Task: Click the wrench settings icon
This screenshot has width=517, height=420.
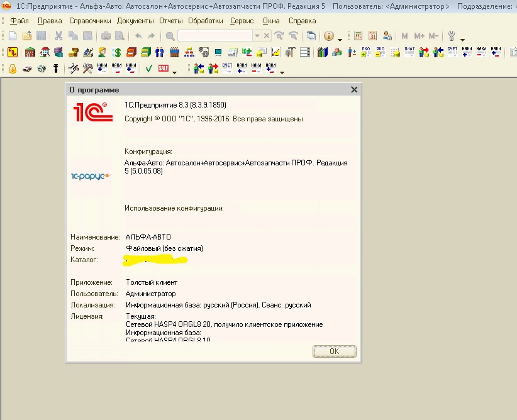Action: click(x=452, y=36)
